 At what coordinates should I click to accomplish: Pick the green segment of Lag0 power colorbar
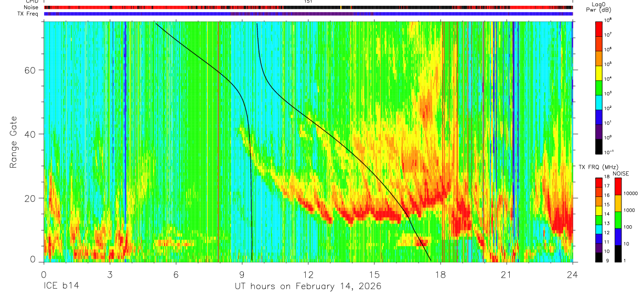[x=598, y=88]
